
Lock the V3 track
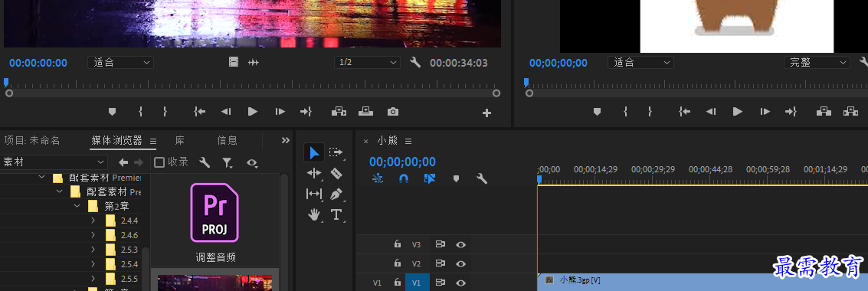397,244
